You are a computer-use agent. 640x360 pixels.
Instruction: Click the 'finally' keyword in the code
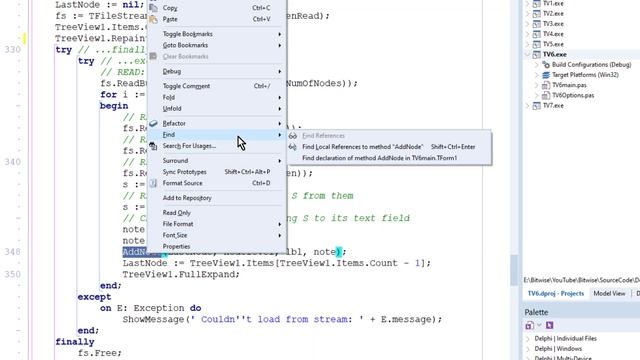(x=75, y=342)
